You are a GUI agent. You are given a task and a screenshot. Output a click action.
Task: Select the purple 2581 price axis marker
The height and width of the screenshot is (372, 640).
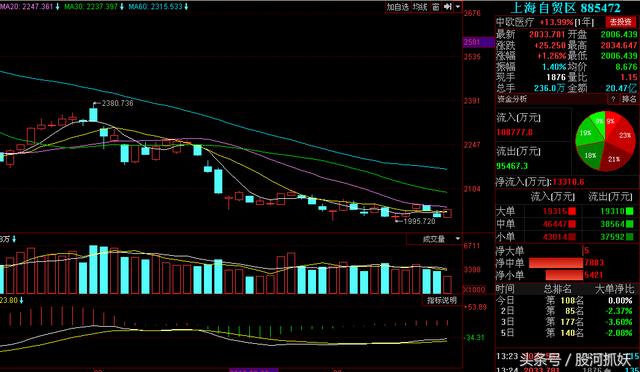(x=479, y=42)
